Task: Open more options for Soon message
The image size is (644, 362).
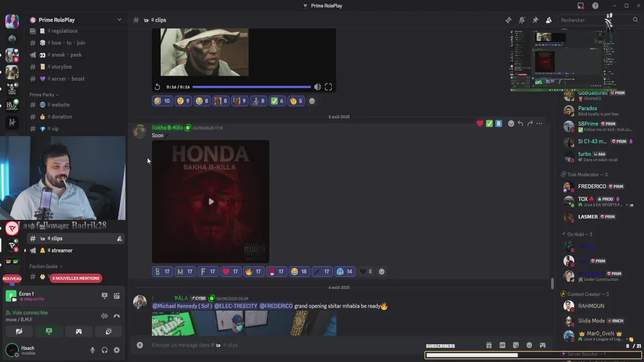Action: (x=539, y=124)
